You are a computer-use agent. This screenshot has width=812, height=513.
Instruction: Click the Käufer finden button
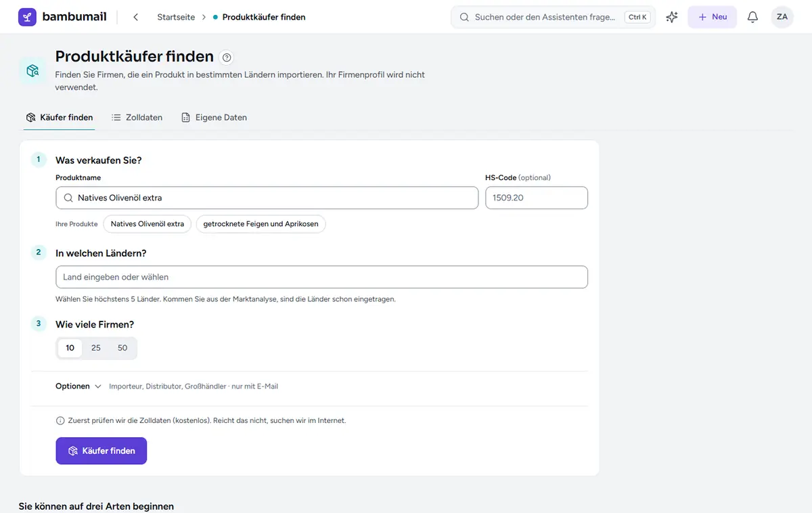pos(101,451)
